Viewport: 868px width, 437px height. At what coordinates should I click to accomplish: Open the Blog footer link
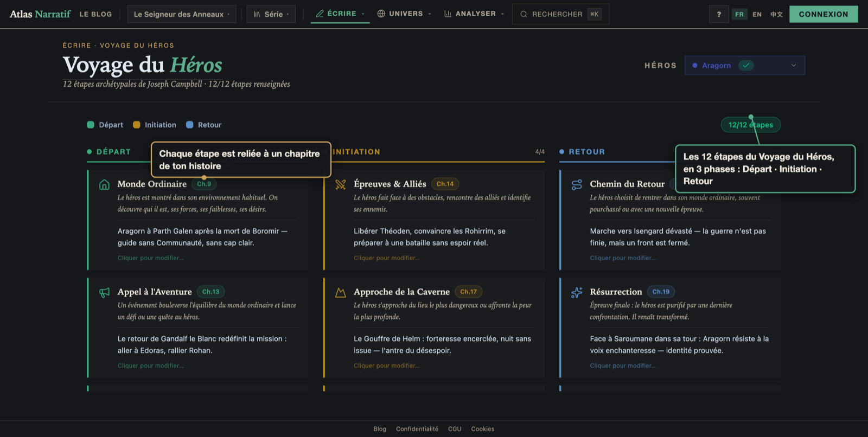point(380,429)
